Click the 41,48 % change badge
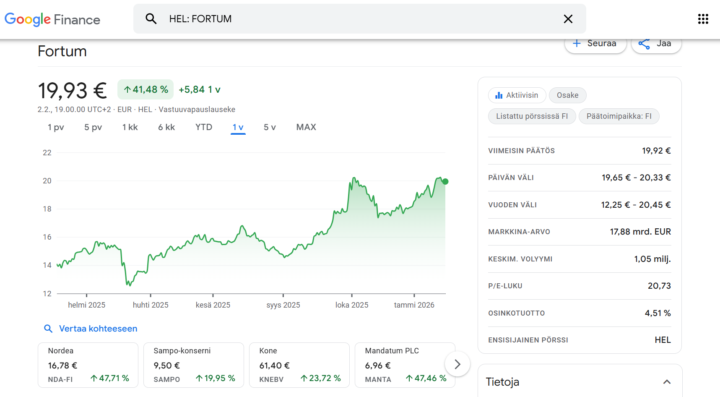Viewport: 720px width, 397px height. [146, 89]
